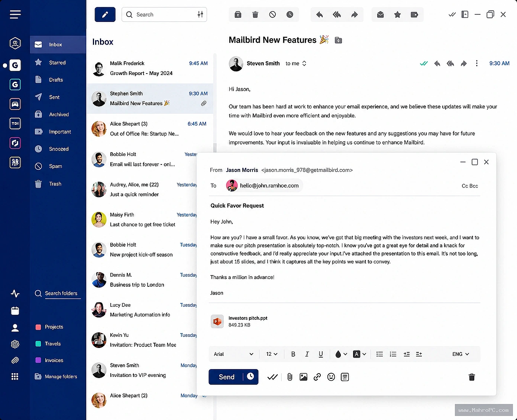
Task: Open Manage folders
Action: 56,377
